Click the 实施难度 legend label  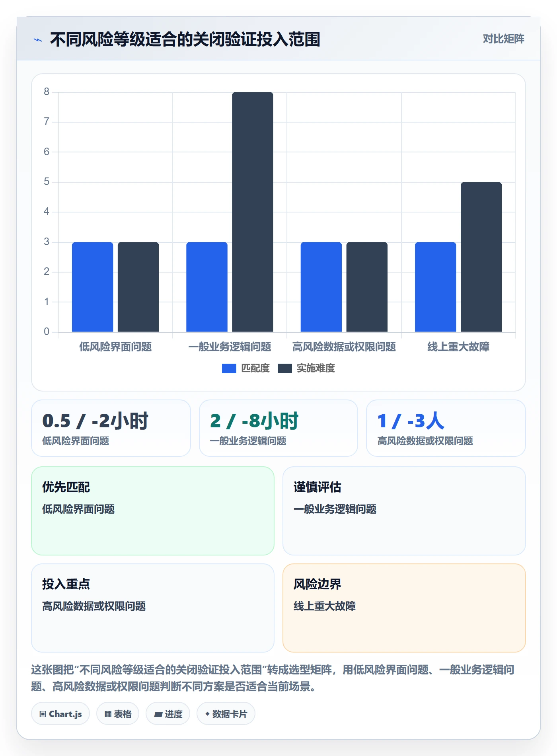coord(316,368)
